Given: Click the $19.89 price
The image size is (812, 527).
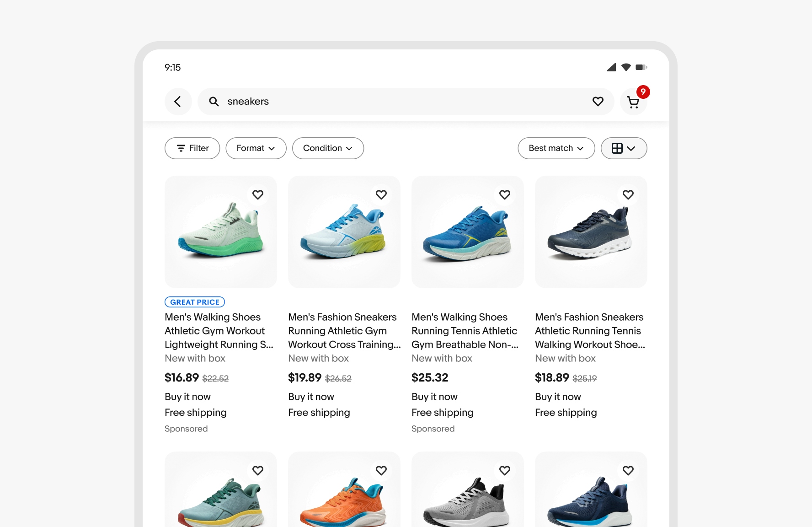Looking at the screenshot, I should (x=305, y=378).
